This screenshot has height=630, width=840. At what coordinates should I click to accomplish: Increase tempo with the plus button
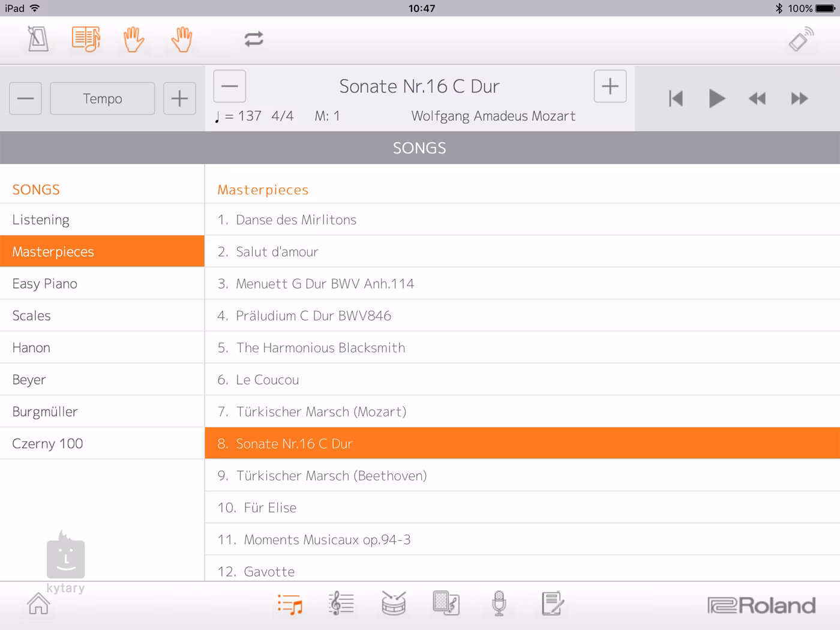tap(179, 98)
